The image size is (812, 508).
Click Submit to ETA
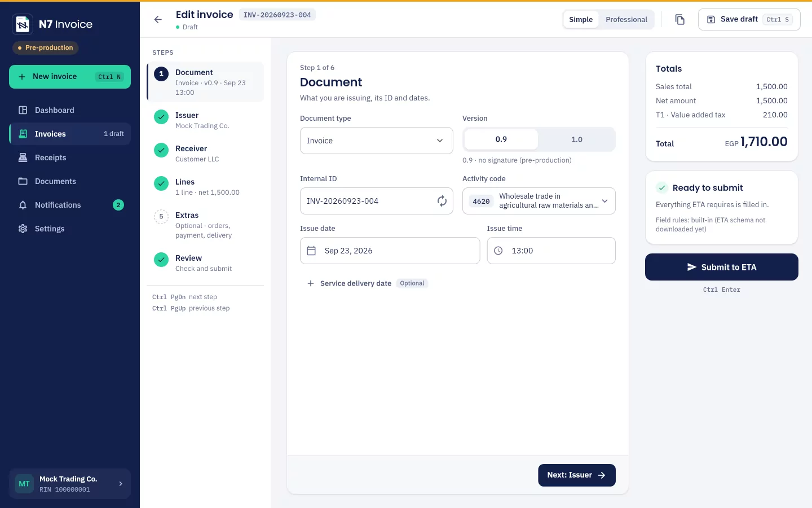722,267
